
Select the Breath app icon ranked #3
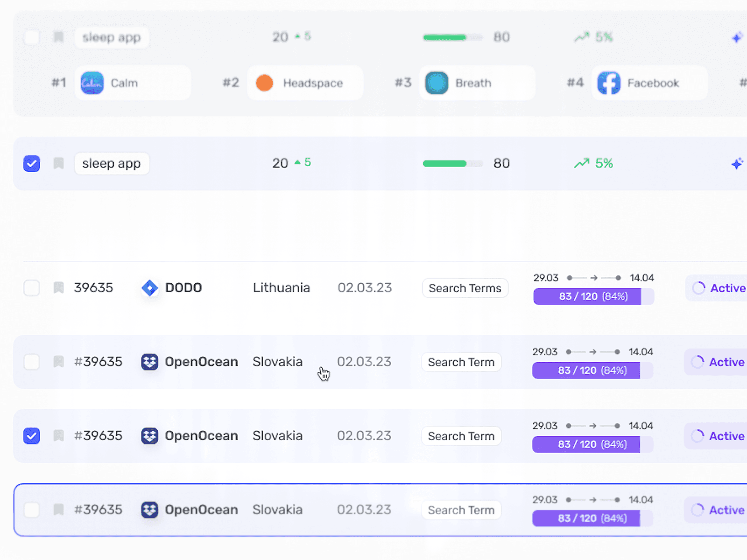(x=437, y=83)
